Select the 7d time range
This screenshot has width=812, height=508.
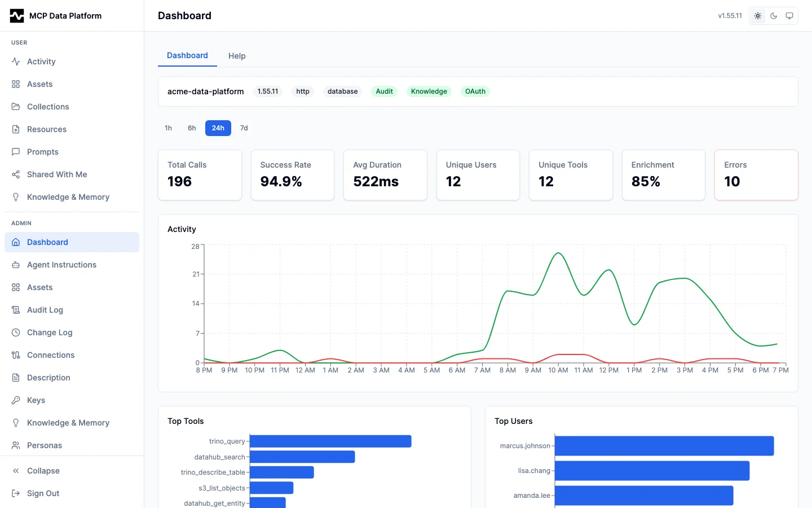244,128
